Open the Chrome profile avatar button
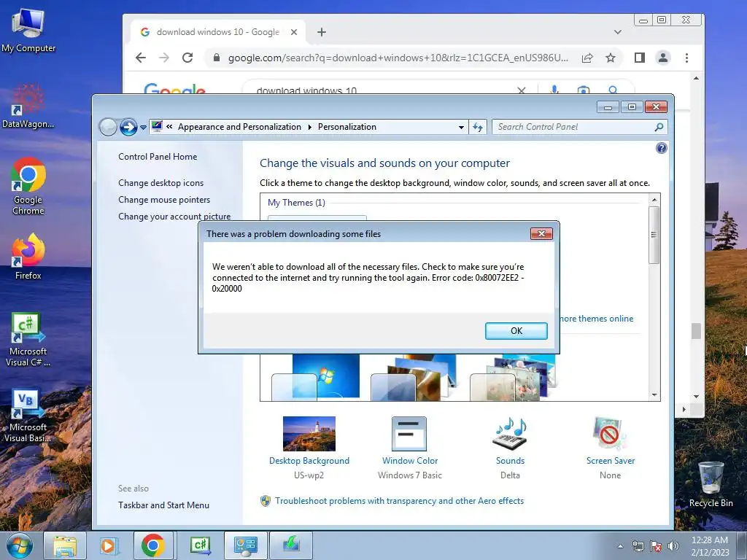This screenshot has width=747, height=560. (662, 58)
